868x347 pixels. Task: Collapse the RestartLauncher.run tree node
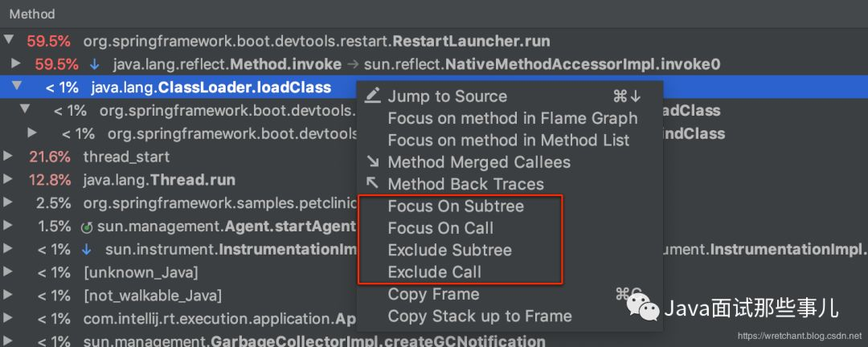(8, 40)
